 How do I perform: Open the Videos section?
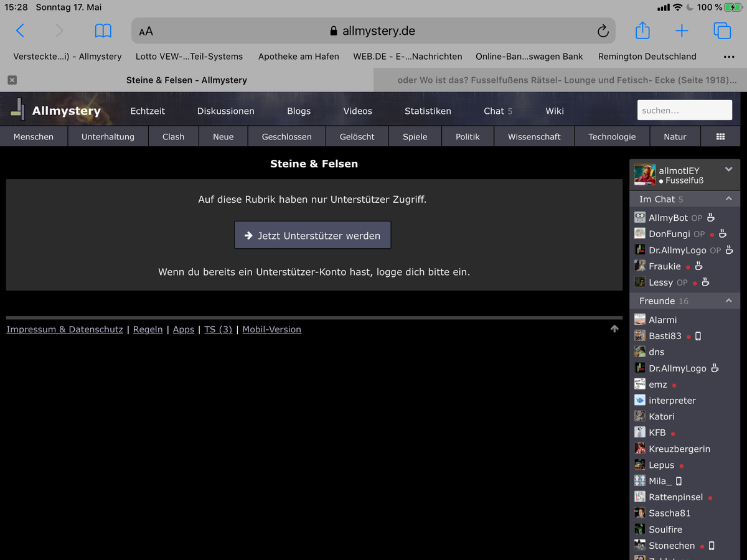click(358, 111)
